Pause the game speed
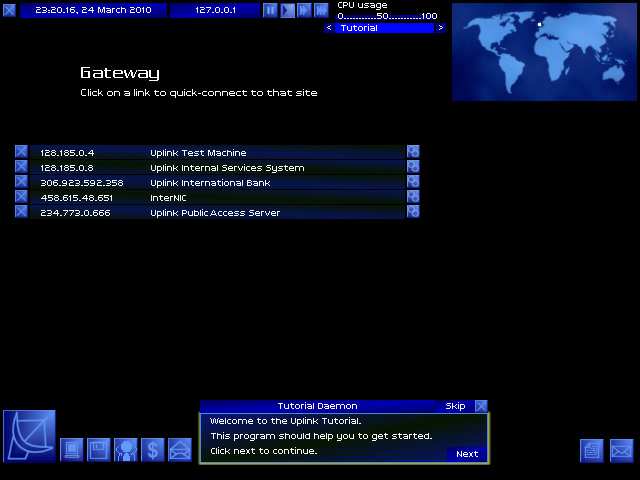Screen dimensions: 640x480 pyautogui.click(x=270, y=10)
